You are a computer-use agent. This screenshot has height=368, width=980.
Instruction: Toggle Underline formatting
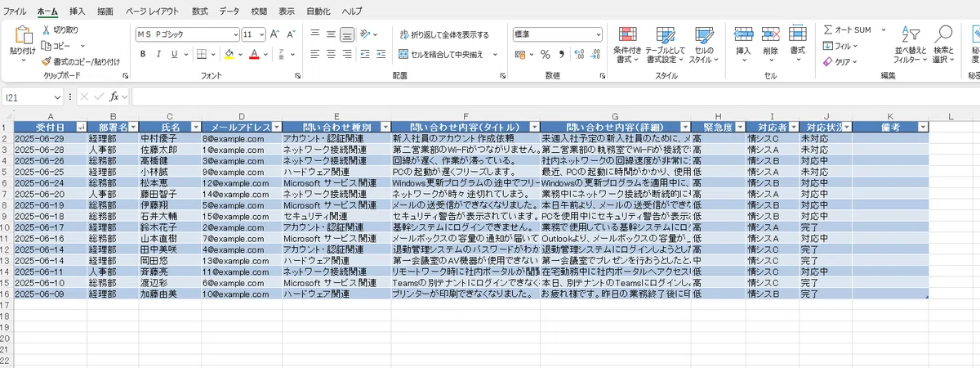tap(174, 54)
